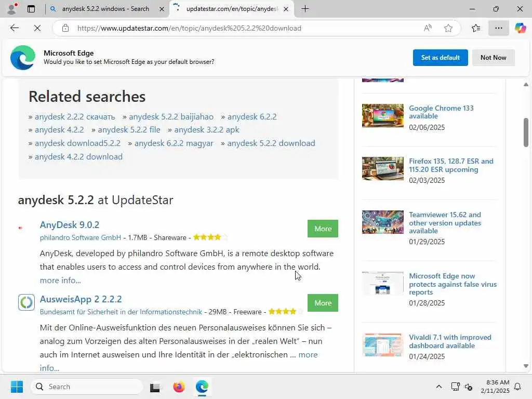The image size is (532, 399).
Task: Open Settings and more menu
Action: point(498,28)
